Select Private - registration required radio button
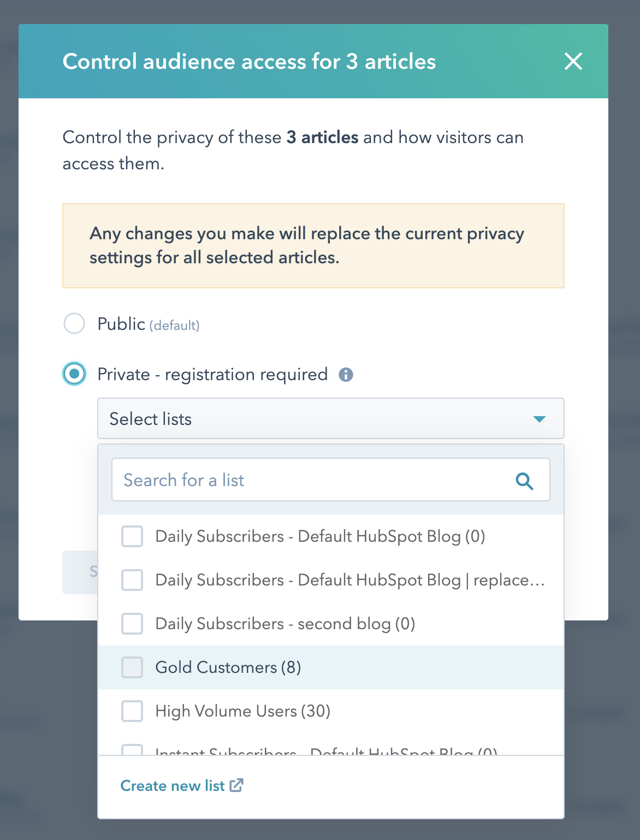 point(74,374)
